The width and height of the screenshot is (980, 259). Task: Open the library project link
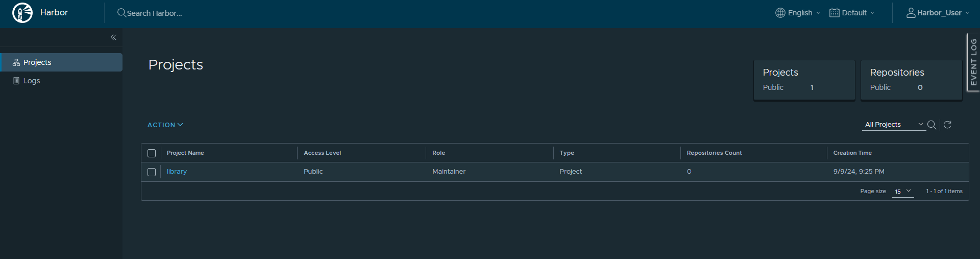click(x=177, y=172)
